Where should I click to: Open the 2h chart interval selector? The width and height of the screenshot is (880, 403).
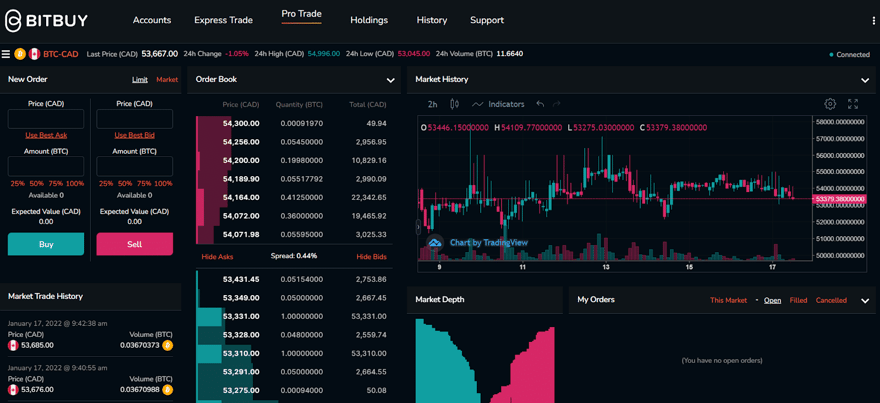432,104
